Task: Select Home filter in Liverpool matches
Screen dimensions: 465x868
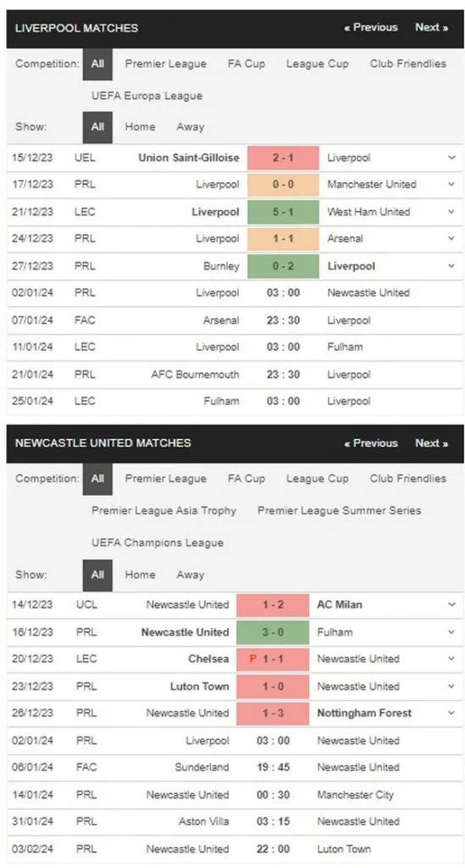Action: (140, 127)
